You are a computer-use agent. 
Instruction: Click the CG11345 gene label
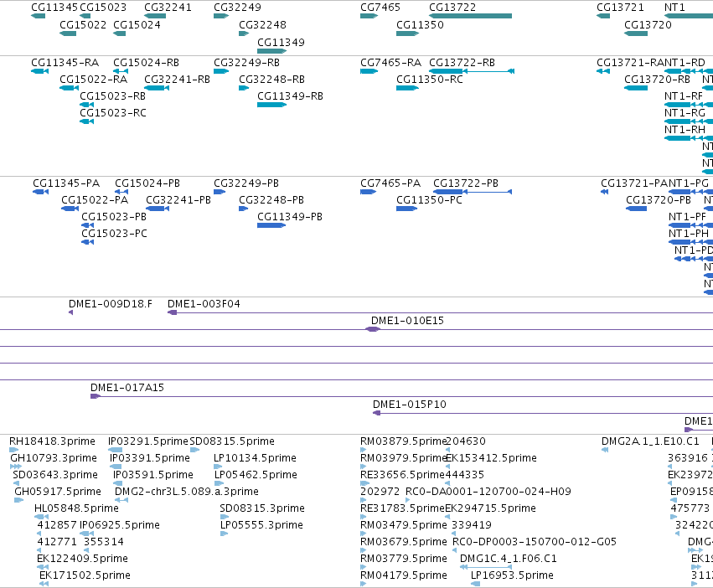(54, 8)
